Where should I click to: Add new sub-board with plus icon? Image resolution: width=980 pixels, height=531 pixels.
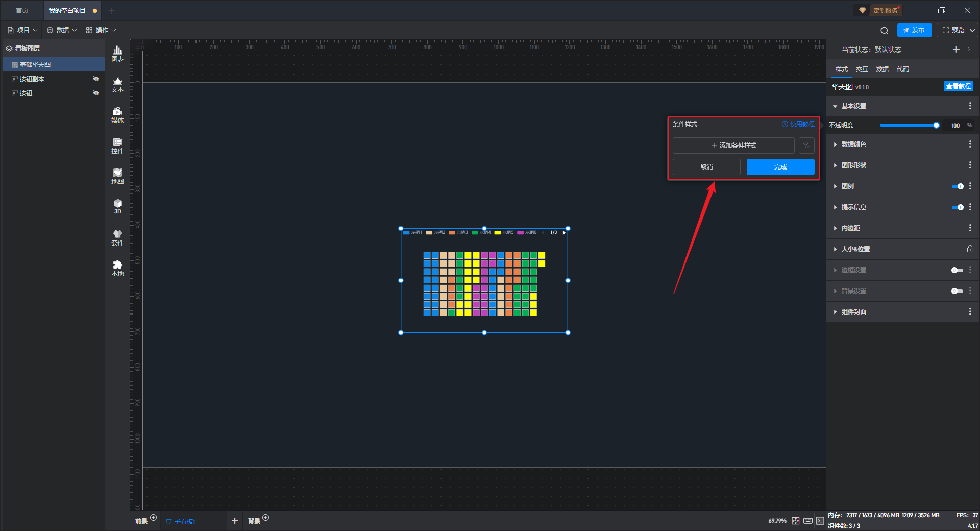point(235,521)
